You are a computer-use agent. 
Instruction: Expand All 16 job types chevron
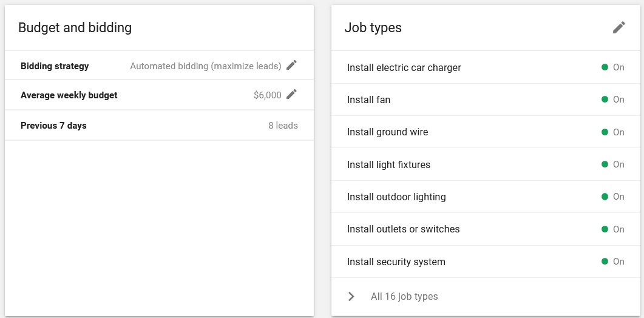click(351, 296)
